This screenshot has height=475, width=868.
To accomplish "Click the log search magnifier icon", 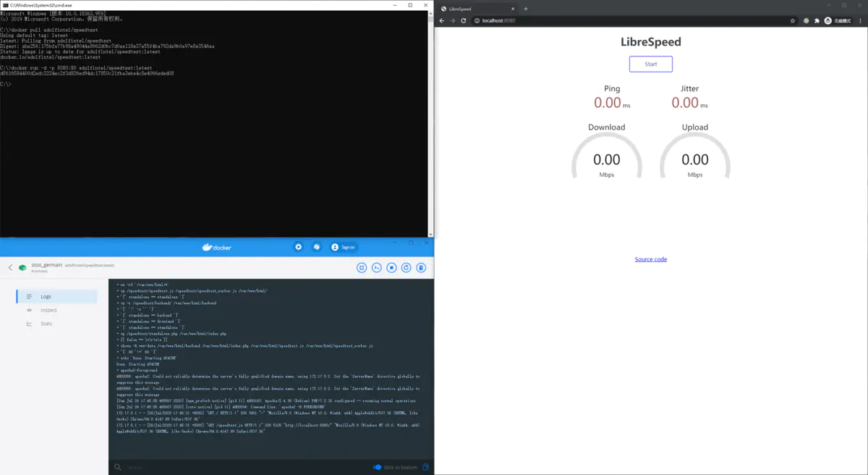I will (117, 467).
